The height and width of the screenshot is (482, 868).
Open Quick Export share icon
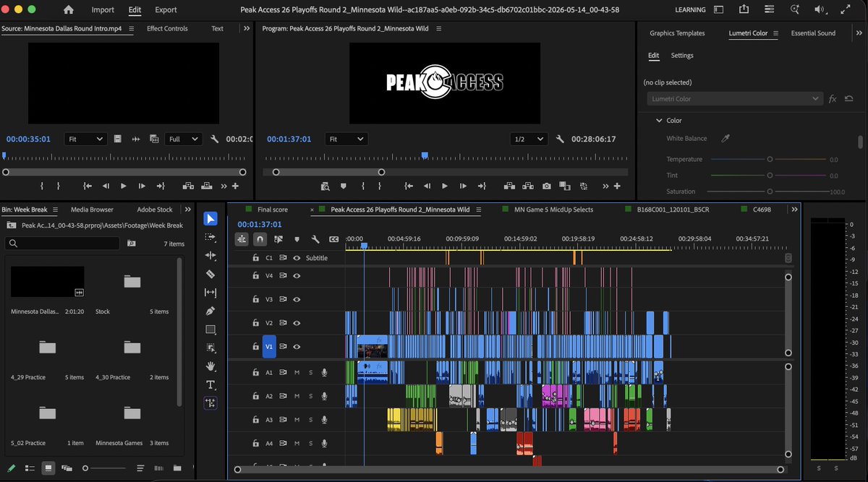744,10
